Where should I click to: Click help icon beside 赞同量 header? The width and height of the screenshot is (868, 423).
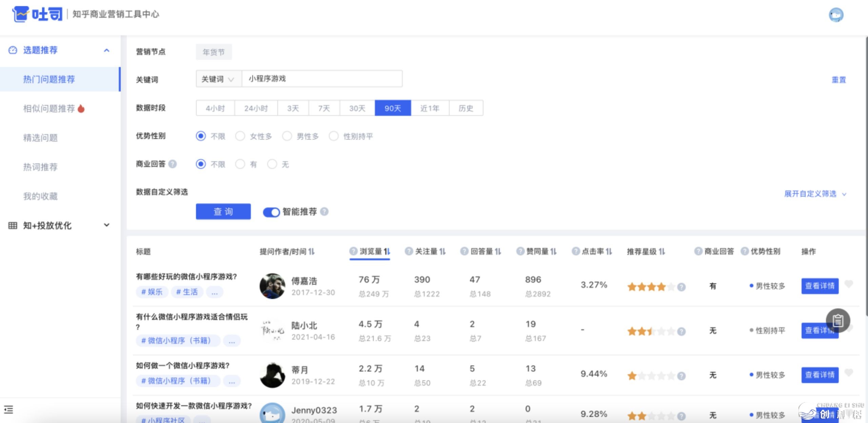pyautogui.click(x=520, y=251)
